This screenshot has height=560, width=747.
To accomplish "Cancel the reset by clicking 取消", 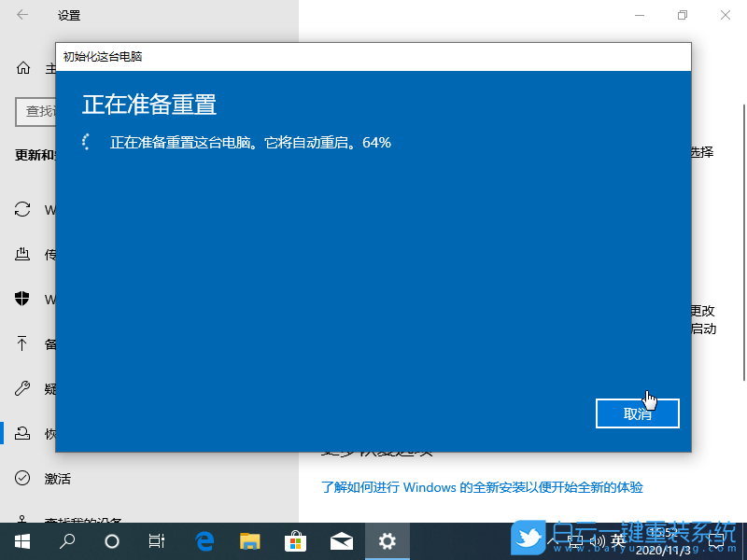I will pos(638,413).
